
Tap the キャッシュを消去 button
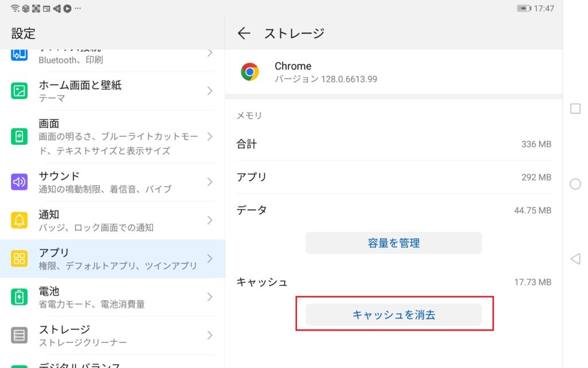click(x=394, y=315)
